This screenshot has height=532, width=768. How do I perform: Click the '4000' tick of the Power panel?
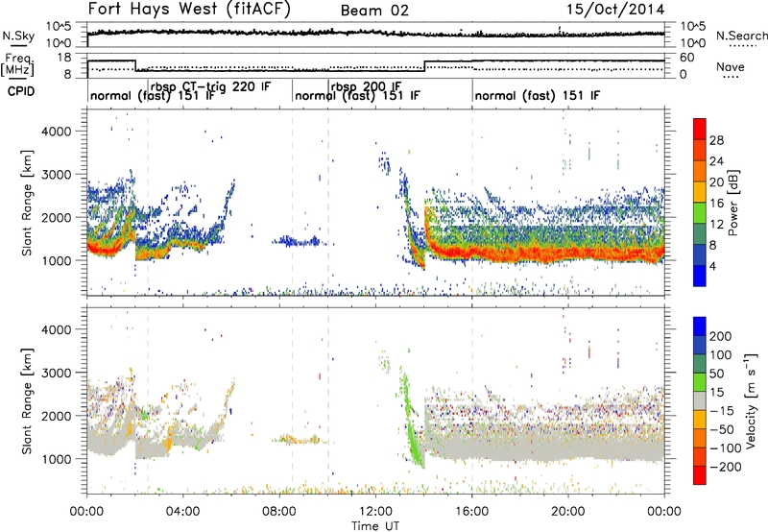[56, 132]
